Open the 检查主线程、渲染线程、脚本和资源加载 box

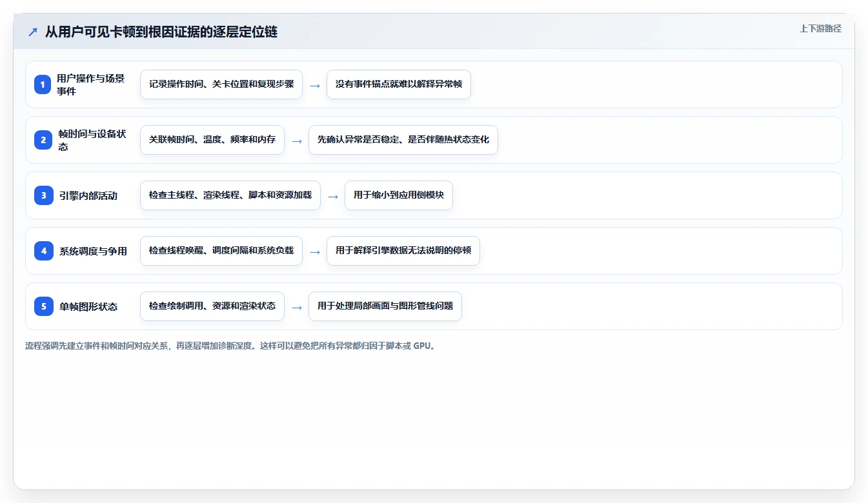pos(230,195)
